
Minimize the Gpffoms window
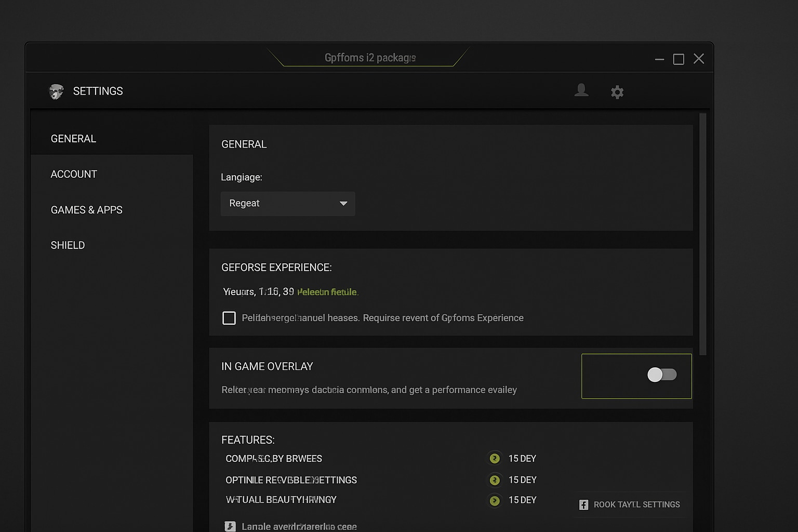point(659,59)
